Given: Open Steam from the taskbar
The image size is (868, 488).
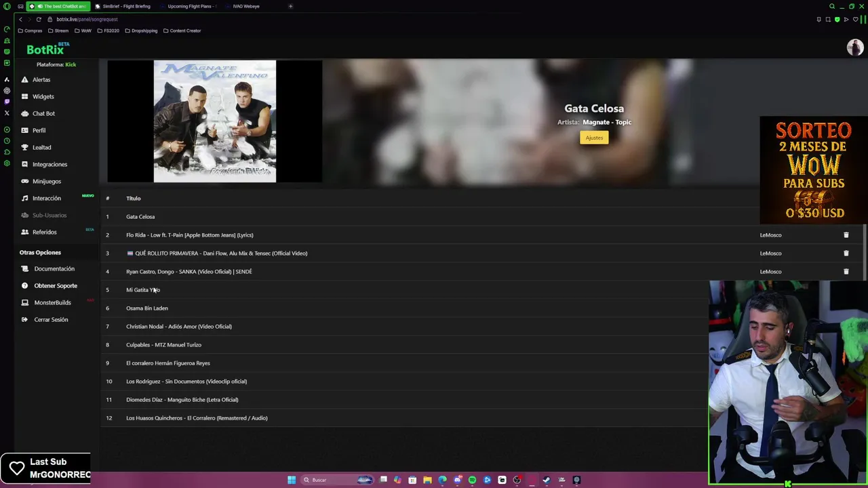Looking at the screenshot, I should pyautogui.click(x=547, y=480).
